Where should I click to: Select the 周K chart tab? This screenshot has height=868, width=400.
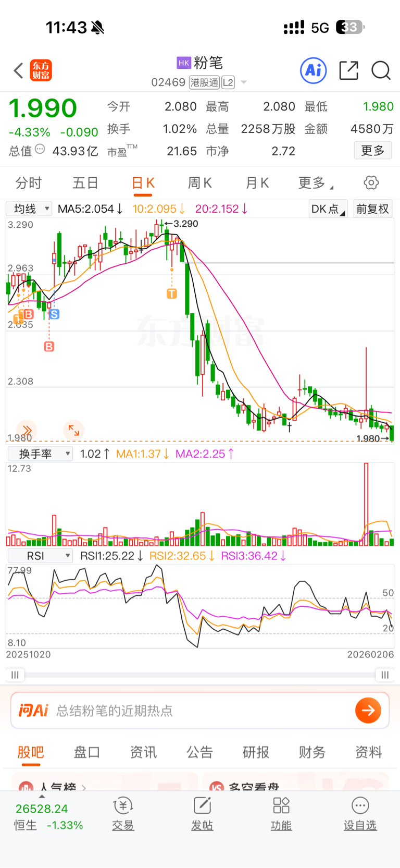pyautogui.click(x=200, y=183)
